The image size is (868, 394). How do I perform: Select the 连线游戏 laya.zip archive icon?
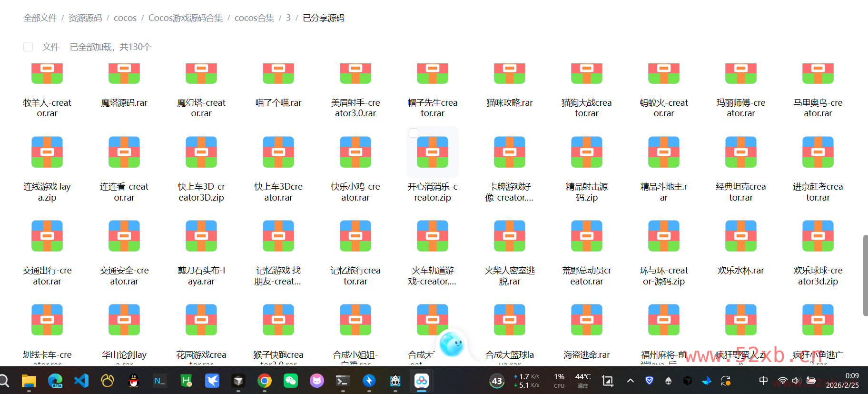[x=47, y=152]
